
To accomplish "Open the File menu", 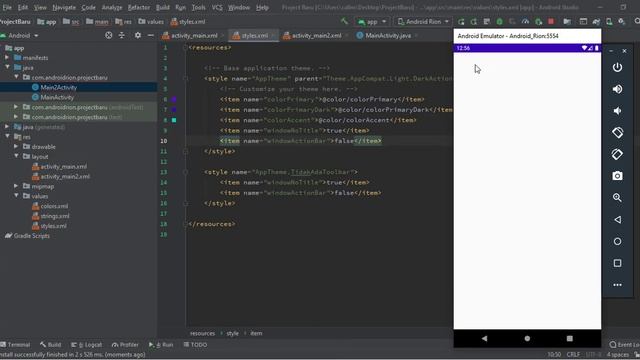I will click(7, 7).
